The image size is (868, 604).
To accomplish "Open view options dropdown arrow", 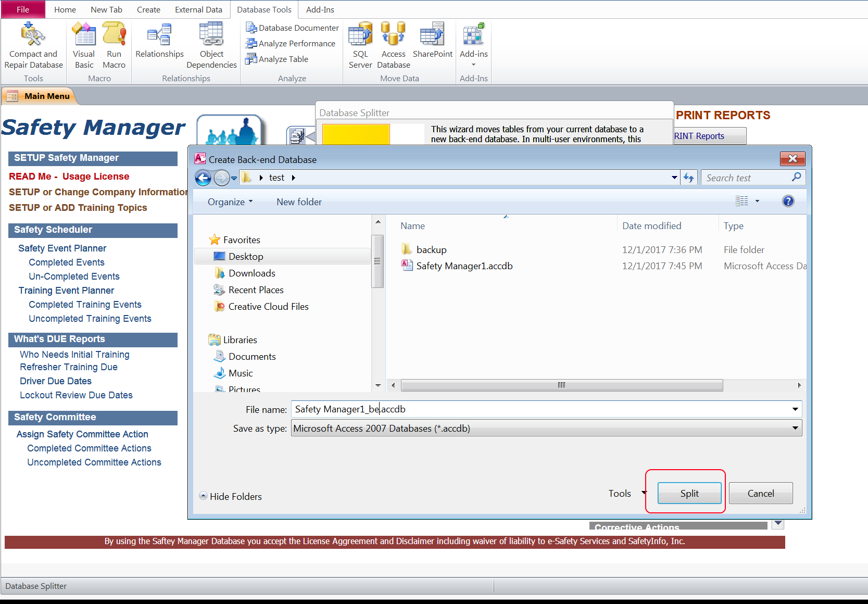I will [757, 201].
